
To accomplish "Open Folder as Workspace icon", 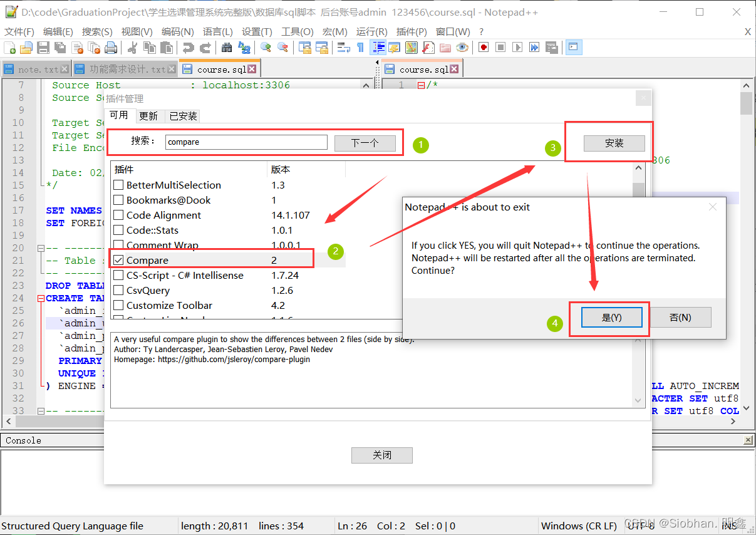I will click(x=445, y=48).
